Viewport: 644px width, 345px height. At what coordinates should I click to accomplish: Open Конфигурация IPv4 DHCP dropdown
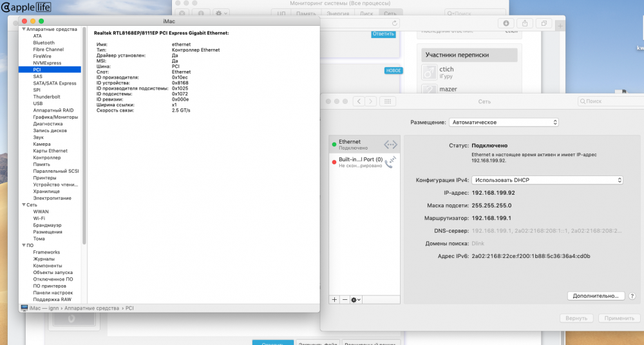[x=547, y=180]
